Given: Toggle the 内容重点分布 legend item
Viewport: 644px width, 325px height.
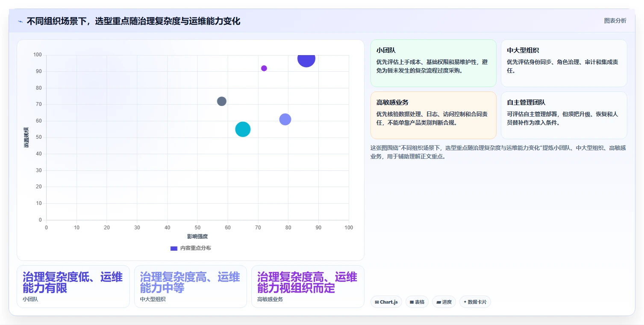Looking at the screenshot, I should pyautogui.click(x=190, y=248).
